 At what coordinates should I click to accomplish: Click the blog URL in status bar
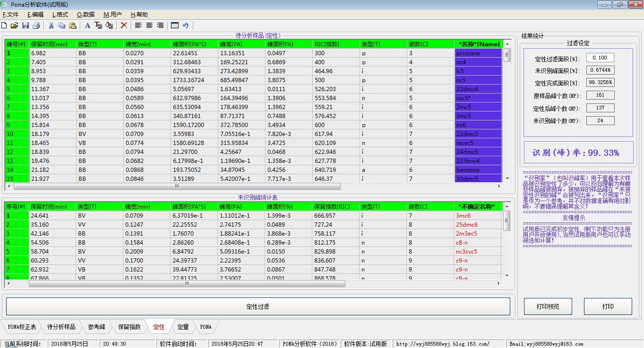point(443,344)
